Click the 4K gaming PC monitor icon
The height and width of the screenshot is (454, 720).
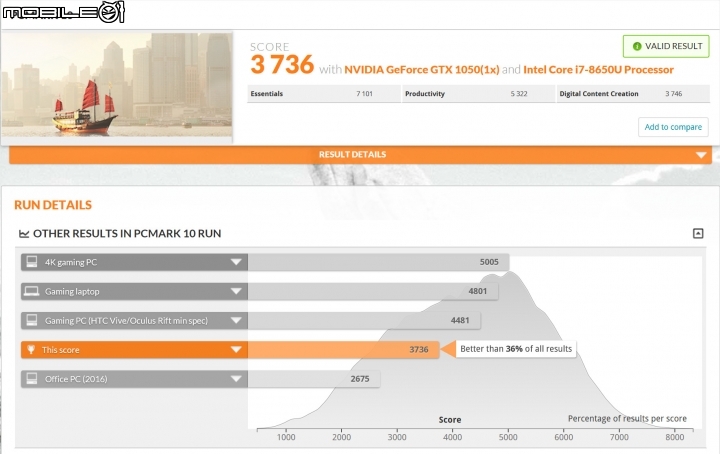point(32,262)
